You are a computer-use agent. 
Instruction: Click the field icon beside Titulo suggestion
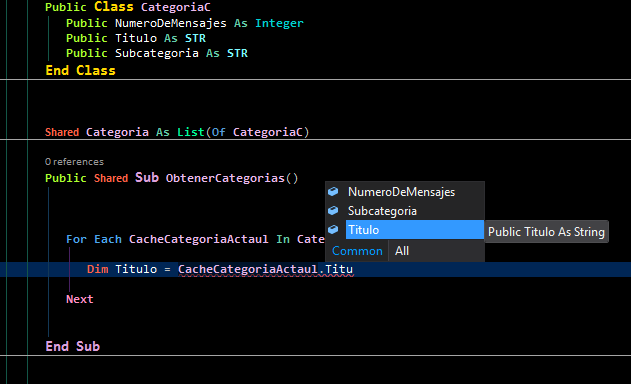coord(333,229)
